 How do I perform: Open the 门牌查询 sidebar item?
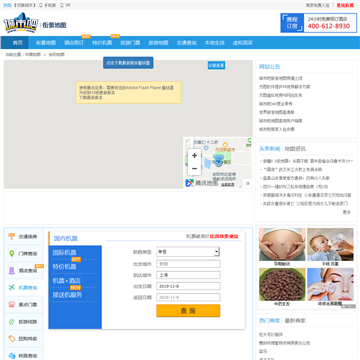coord(24,254)
